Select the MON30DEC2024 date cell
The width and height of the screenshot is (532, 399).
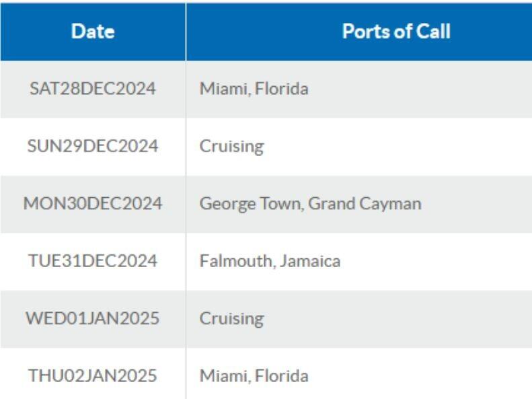pyautogui.click(x=93, y=204)
